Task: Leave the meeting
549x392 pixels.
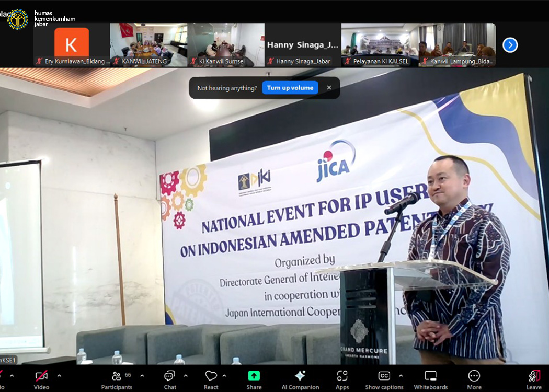Action: 534,378
